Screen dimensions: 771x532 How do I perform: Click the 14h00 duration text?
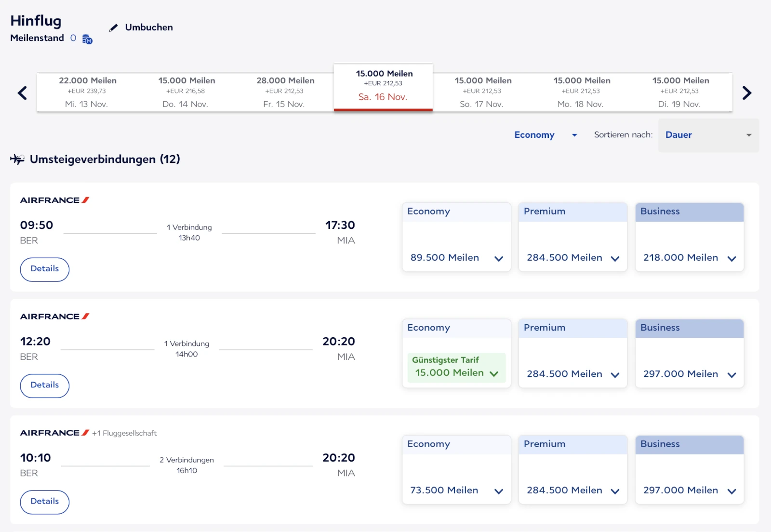click(x=186, y=354)
